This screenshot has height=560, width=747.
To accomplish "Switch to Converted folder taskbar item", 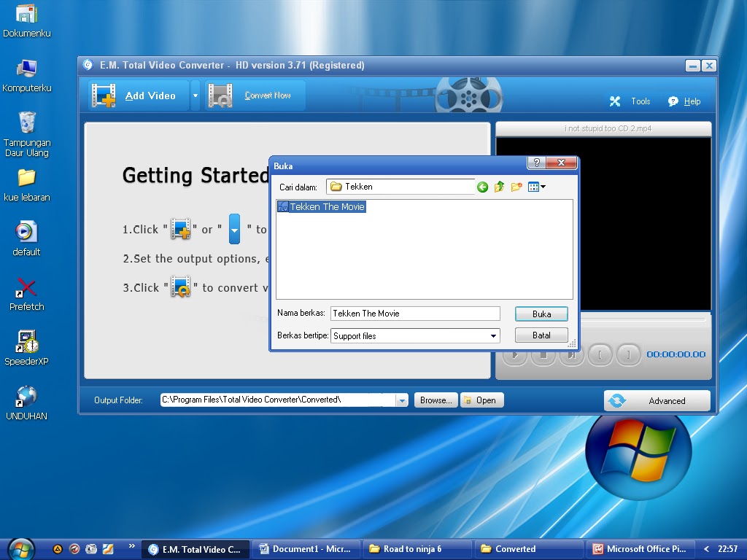I will [x=528, y=549].
